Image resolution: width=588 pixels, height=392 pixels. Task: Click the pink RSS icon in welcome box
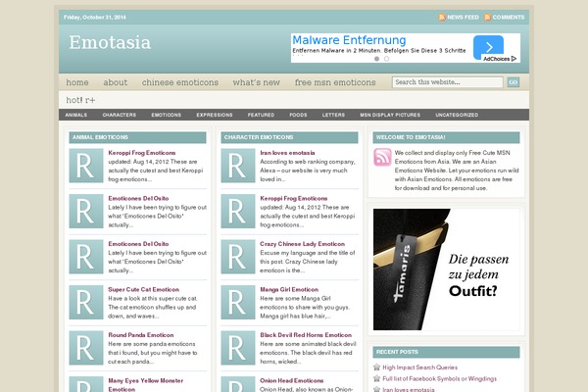[x=382, y=157]
